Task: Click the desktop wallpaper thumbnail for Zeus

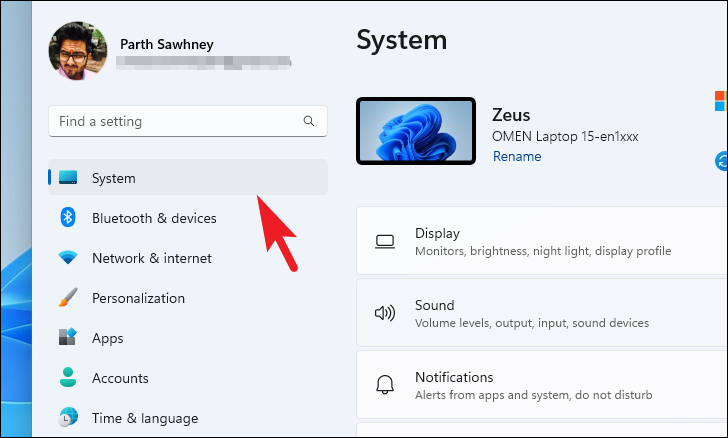Action: (x=416, y=131)
